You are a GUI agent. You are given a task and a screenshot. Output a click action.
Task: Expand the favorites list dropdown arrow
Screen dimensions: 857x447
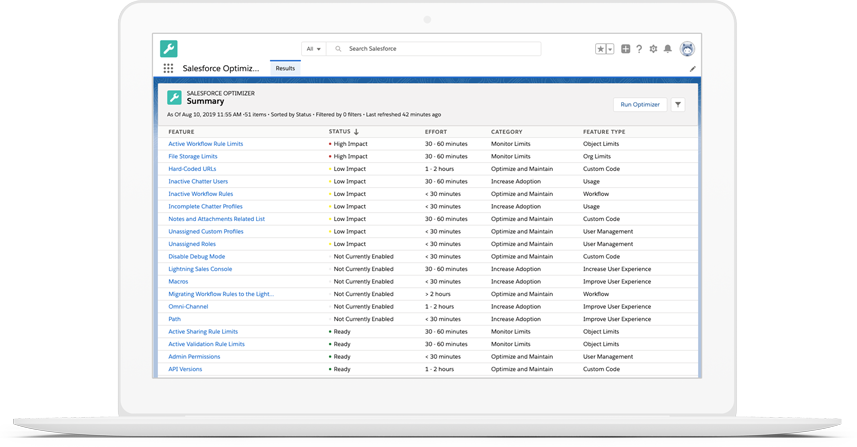pyautogui.click(x=610, y=49)
